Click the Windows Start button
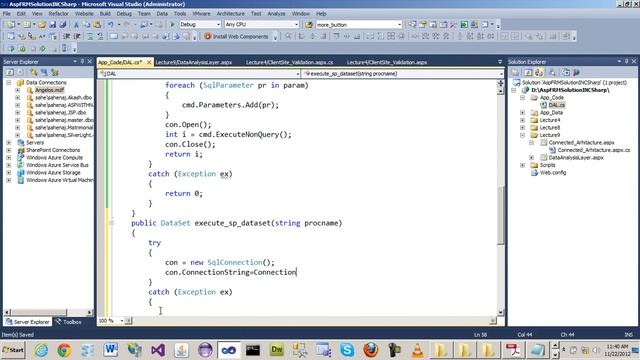Viewport: 640px width, 360px height. (x=13, y=350)
